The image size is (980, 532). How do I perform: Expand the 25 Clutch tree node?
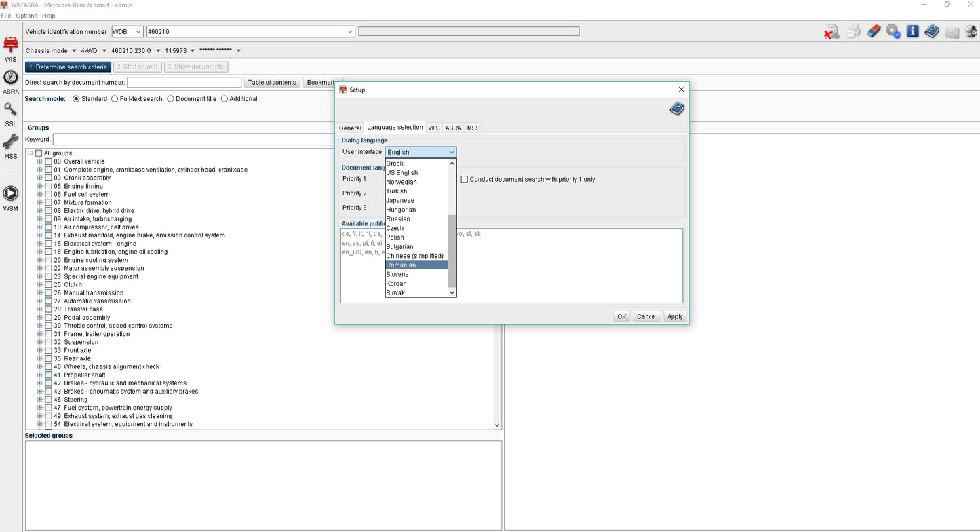click(x=40, y=285)
